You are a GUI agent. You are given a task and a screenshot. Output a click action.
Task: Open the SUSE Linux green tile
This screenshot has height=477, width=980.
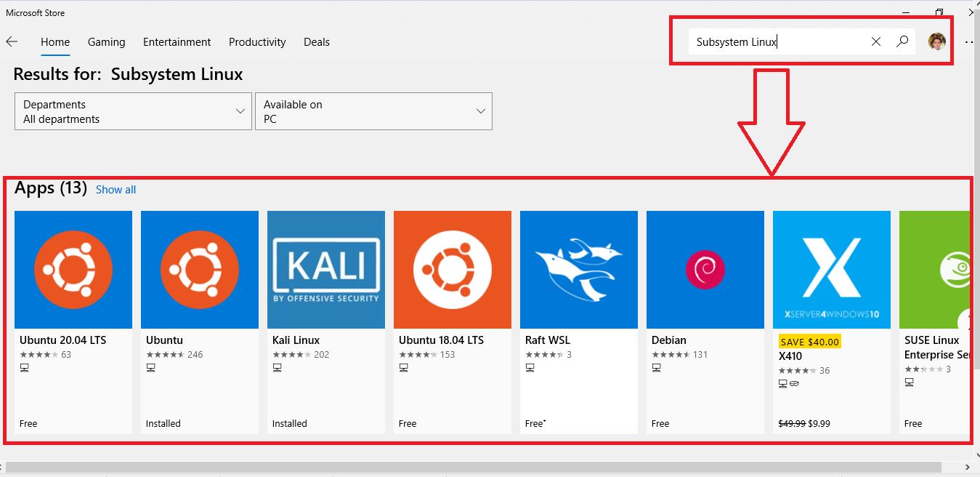coord(934,270)
